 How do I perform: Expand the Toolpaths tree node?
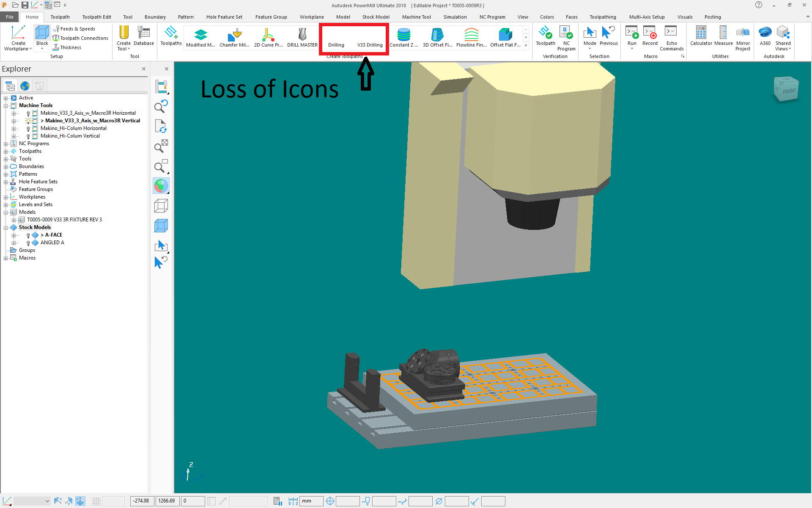(x=6, y=151)
